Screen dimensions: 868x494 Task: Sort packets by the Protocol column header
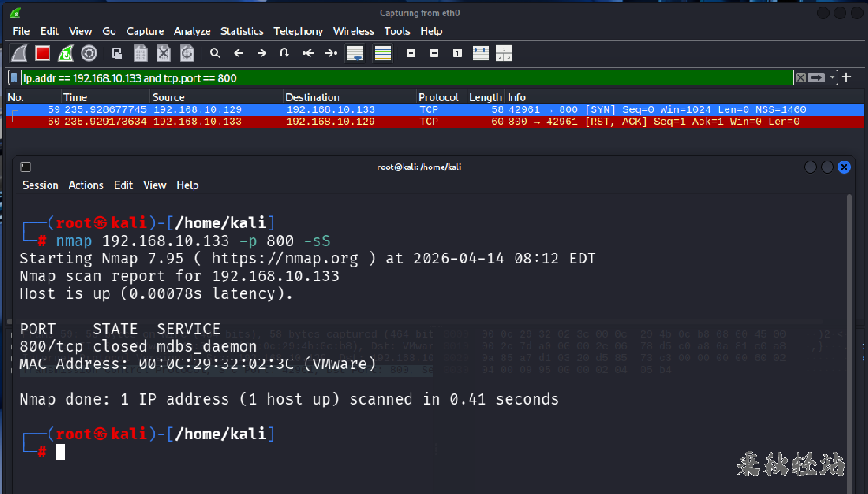coord(438,97)
